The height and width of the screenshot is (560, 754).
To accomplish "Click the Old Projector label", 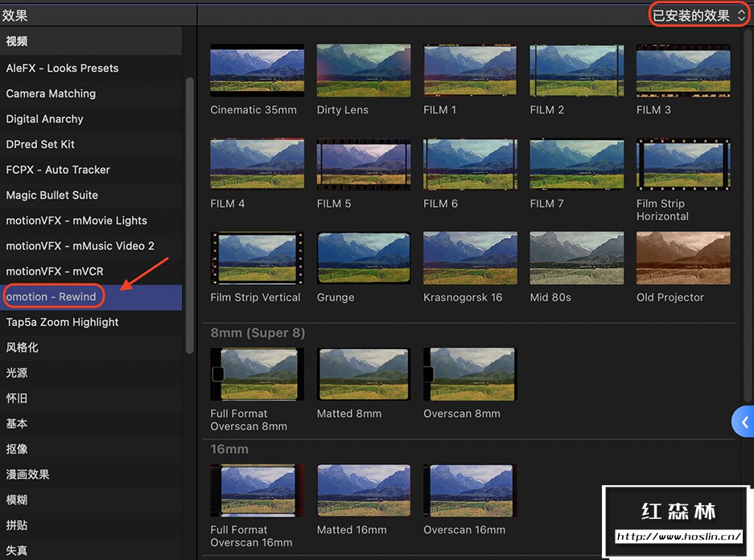I will (x=670, y=298).
